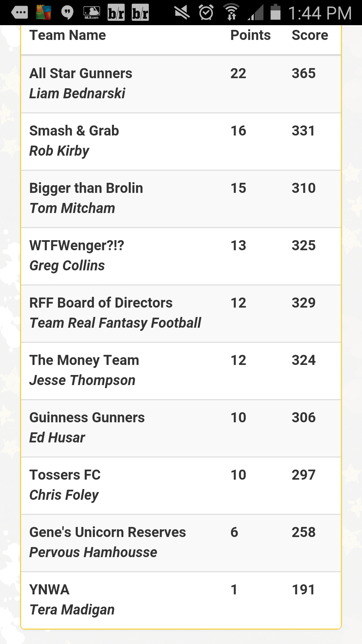Viewport: 362px width, 644px height.
Task: Open the Smash & Grab team
Action: [181, 142]
